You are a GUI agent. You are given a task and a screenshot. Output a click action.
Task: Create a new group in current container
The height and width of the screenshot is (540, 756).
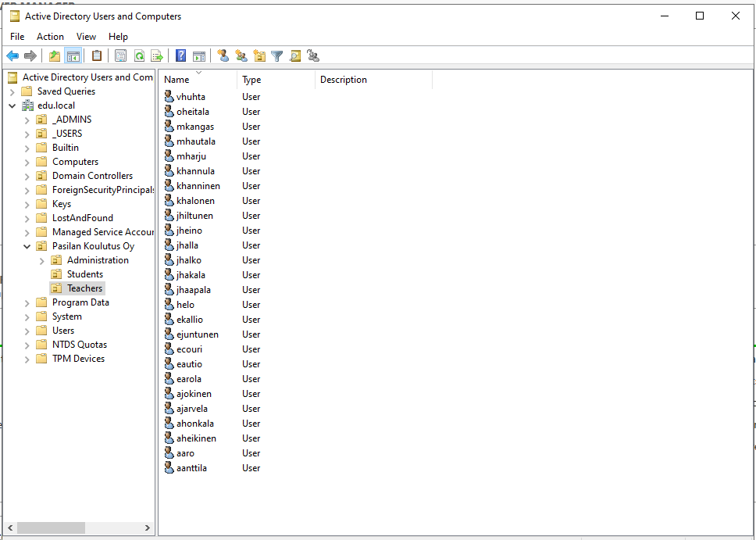click(241, 56)
